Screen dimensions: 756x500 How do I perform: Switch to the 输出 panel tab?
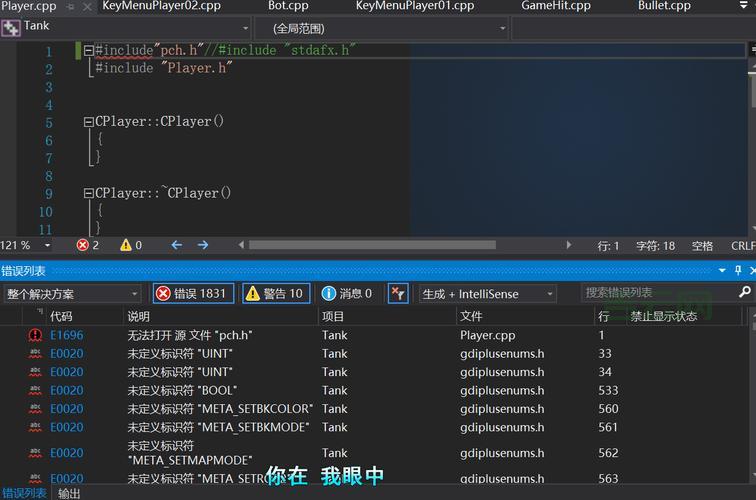point(69,493)
